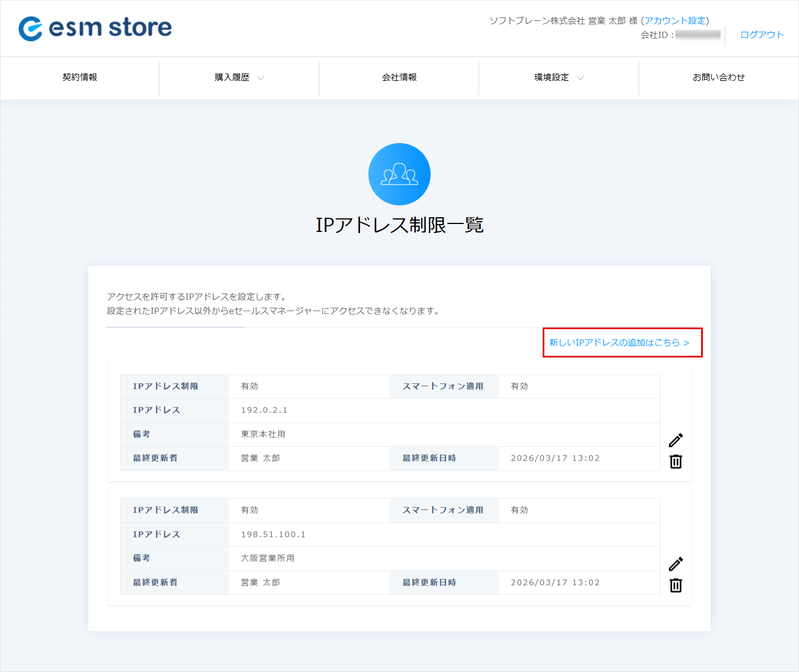Click the IP address value 198.51.100.1
This screenshot has height=672, width=799.
tap(273, 535)
